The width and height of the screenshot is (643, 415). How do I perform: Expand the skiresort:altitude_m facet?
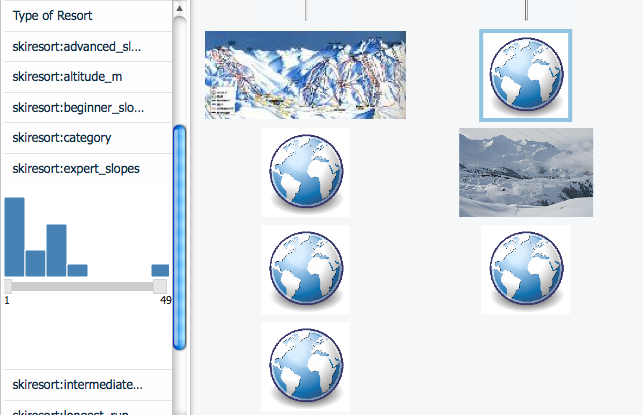[88, 77]
